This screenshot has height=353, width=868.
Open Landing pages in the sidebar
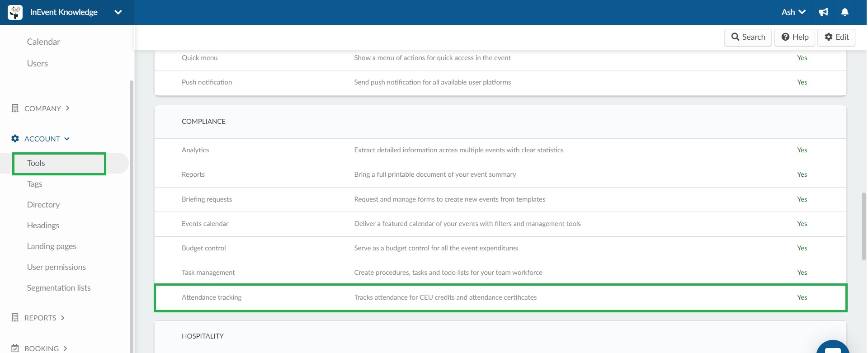(52, 246)
